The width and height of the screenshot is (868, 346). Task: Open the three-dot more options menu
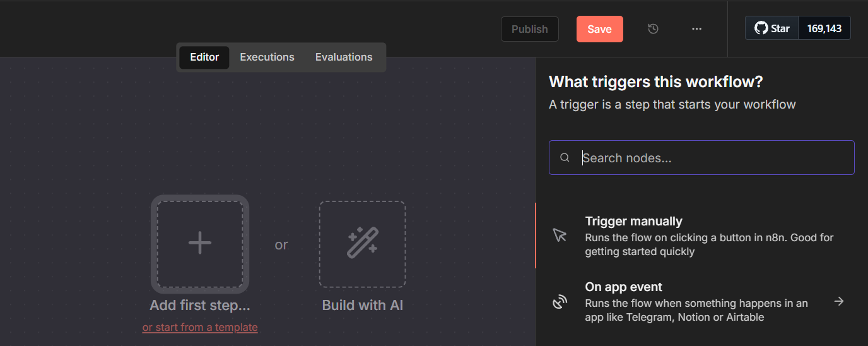(x=696, y=29)
